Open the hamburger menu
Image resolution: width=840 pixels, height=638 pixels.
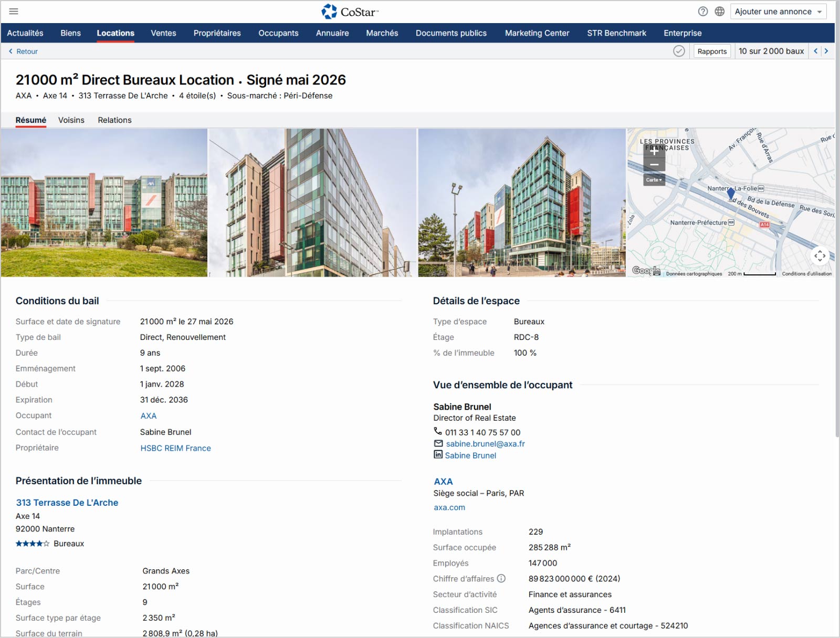14,11
